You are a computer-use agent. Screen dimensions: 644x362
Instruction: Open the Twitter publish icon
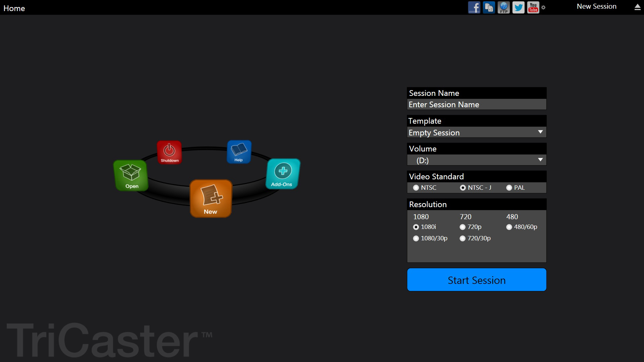pyautogui.click(x=518, y=7)
